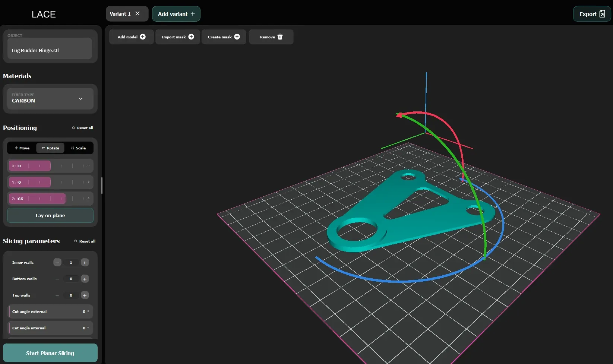Decrease Inner walls count
The height and width of the screenshot is (364, 613).
tap(57, 262)
